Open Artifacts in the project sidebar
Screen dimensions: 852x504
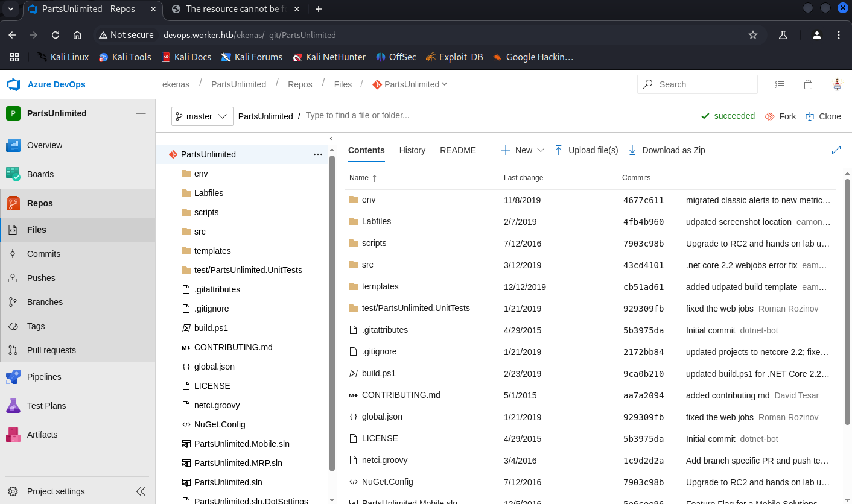coord(77,435)
